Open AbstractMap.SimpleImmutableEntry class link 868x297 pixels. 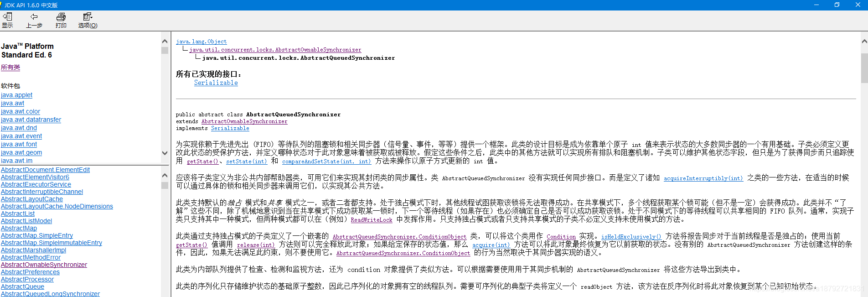(52, 243)
